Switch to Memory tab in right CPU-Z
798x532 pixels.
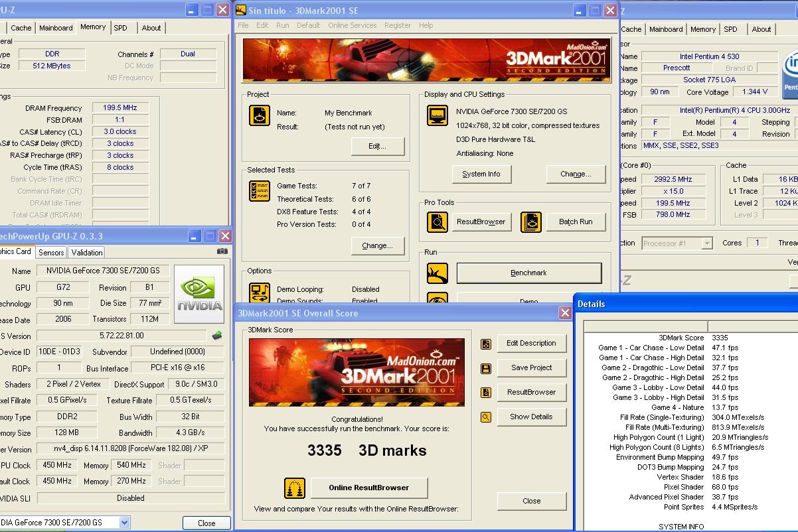click(x=703, y=29)
